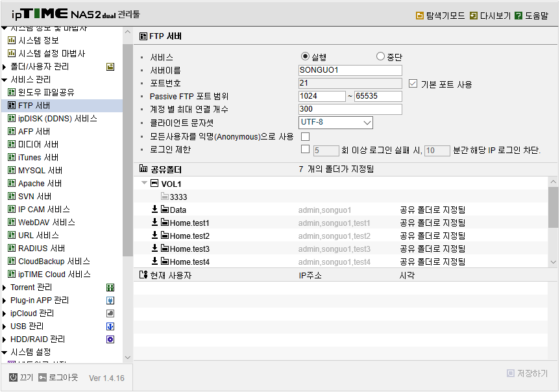Click 로그아웃 logout button
This screenshot has width=560, height=392.
58,378
